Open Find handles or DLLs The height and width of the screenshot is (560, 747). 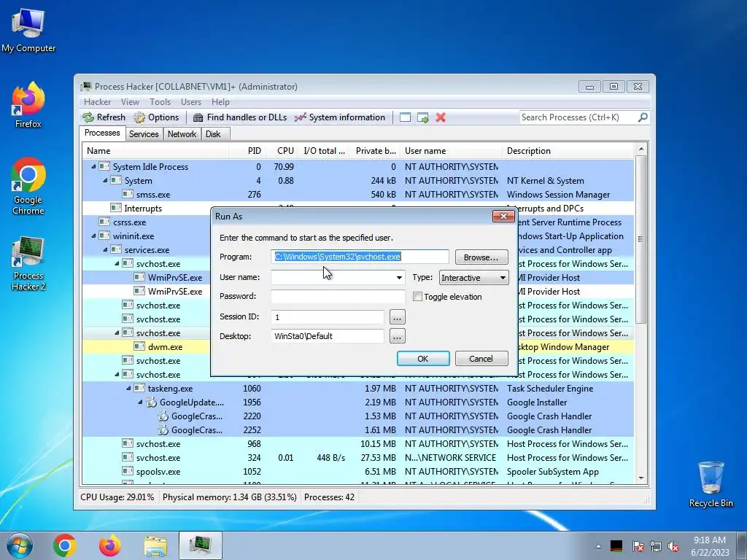click(x=239, y=117)
